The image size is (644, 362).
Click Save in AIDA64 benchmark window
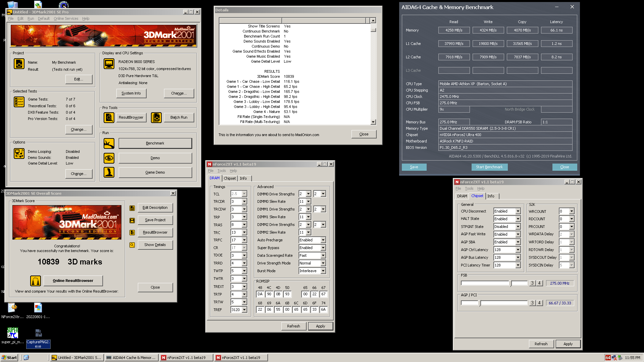(x=414, y=167)
